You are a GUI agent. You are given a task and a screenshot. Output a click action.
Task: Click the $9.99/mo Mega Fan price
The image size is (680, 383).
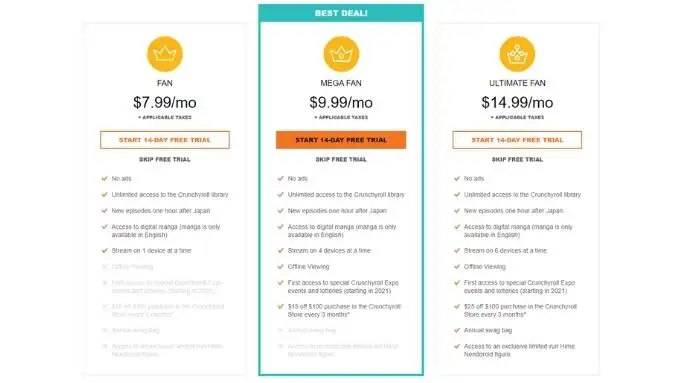click(341, 102)
